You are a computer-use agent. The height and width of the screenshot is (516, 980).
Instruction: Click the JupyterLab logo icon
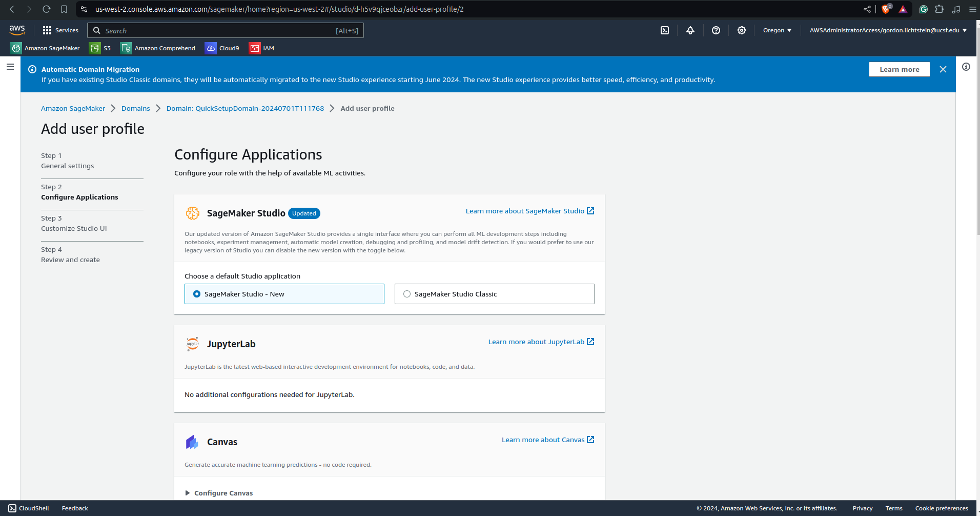(x=193, y=344)
